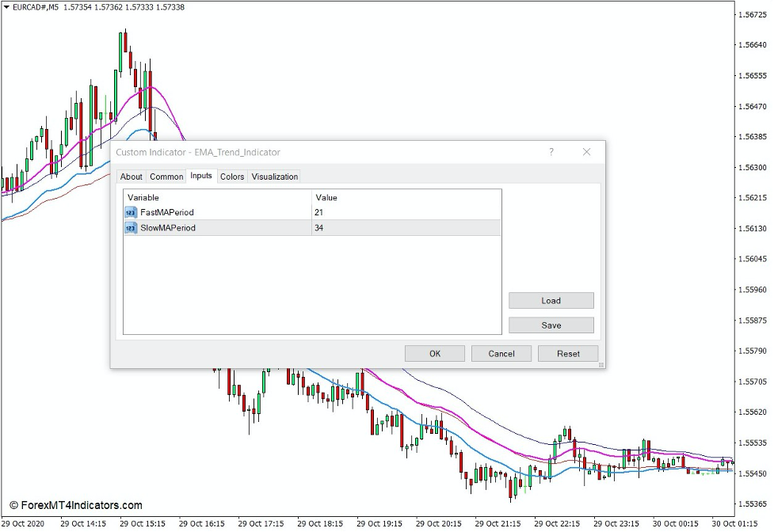
Task: Click Load to load a preset
Action: point(551,300)
